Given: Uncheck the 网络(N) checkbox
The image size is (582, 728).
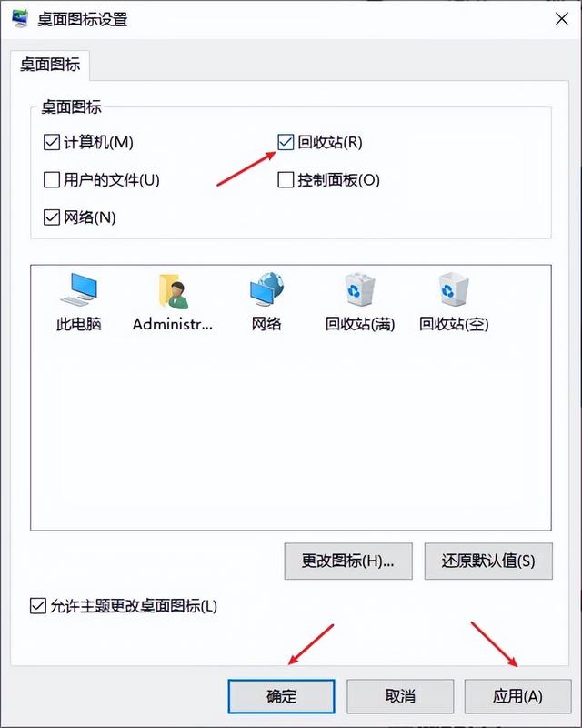Looking at the screenshot, I should 52,217.
